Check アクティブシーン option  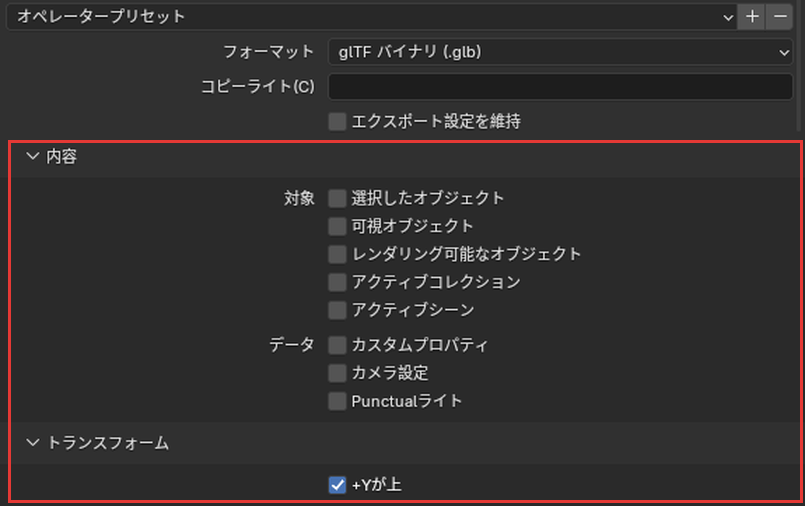[x=337, y=310]
